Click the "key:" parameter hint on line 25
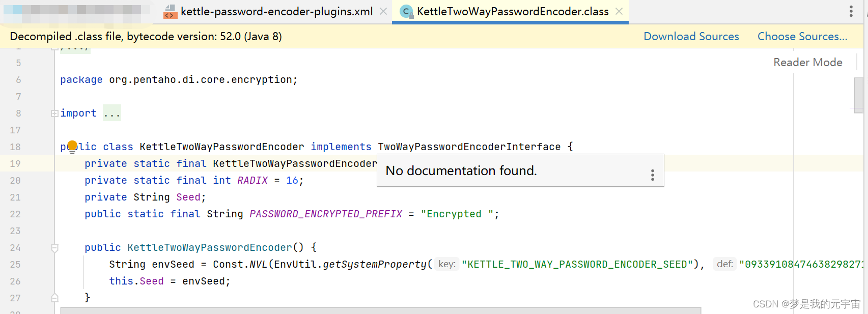The width and height of the screenshot is (868, 314). coord(446,264)
